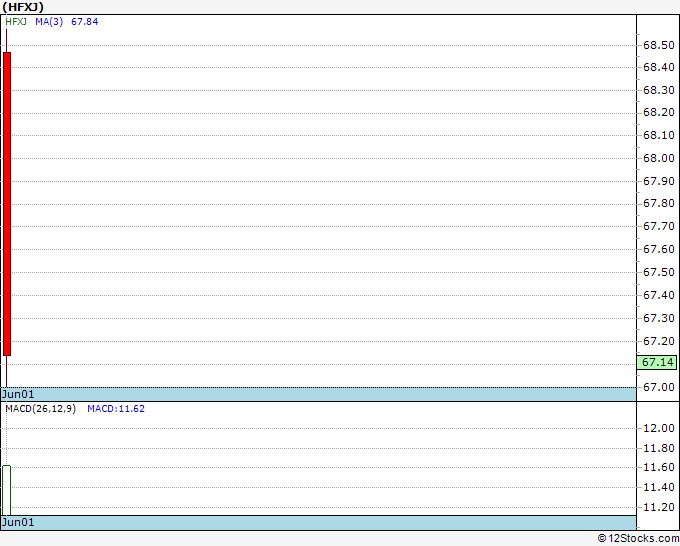The image size is (680, 546).
Task: Click the 67.60 price axis label
Action: tap(658, 249)
